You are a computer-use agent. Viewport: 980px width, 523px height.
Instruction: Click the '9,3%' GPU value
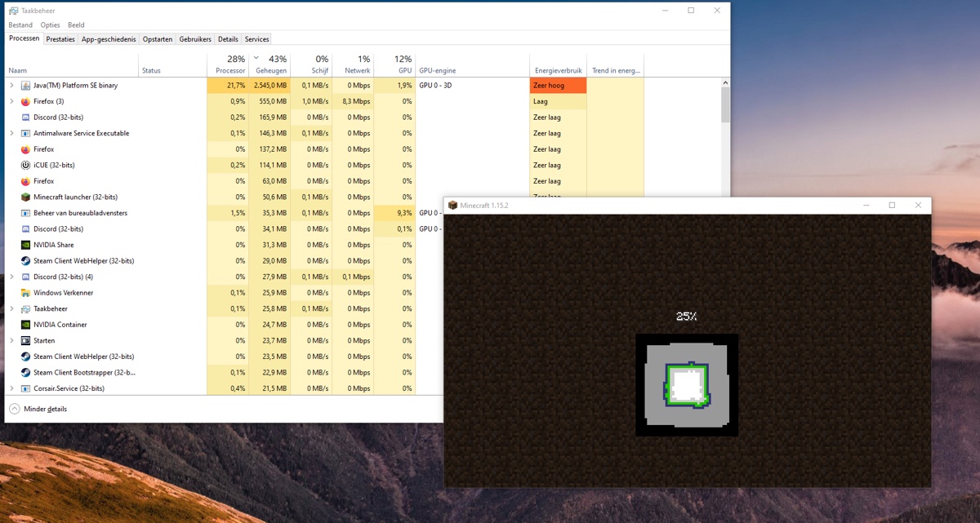403,213
